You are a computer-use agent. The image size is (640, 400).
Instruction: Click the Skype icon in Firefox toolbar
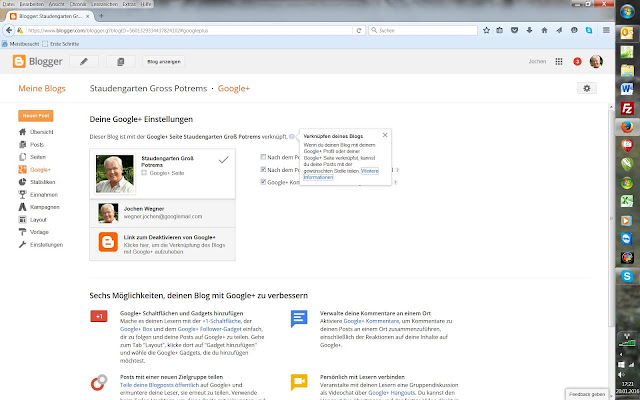point(589,30)
